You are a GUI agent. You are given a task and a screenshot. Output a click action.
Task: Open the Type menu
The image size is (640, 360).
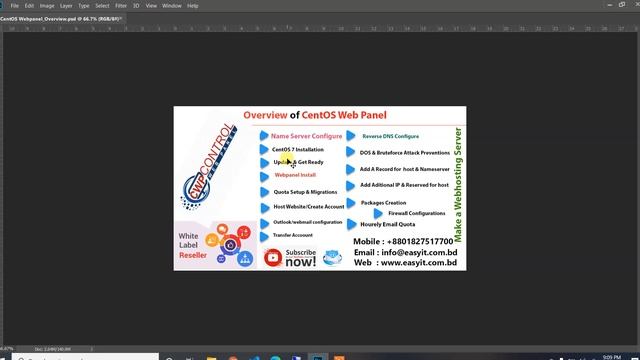[84, 6]
